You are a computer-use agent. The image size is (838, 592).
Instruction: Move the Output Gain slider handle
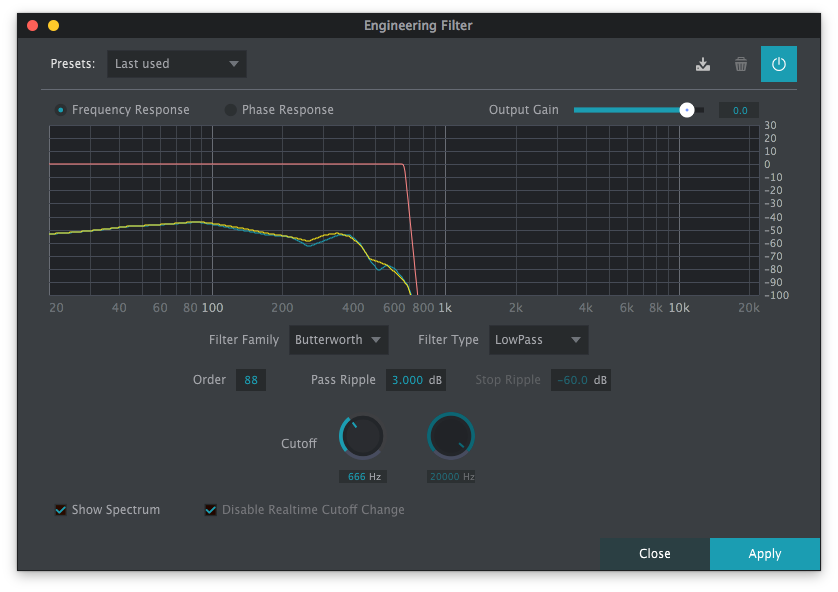(685, 110)
